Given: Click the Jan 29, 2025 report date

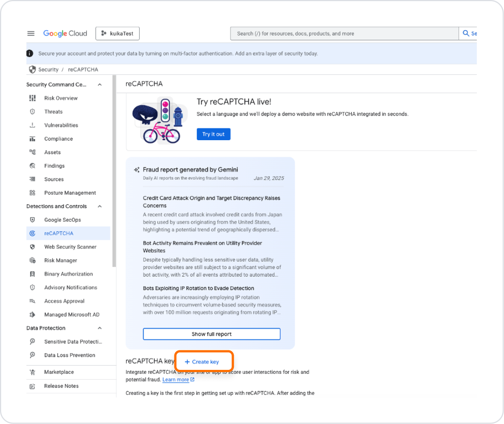Looking at the screenshot, I should [269, 178].
